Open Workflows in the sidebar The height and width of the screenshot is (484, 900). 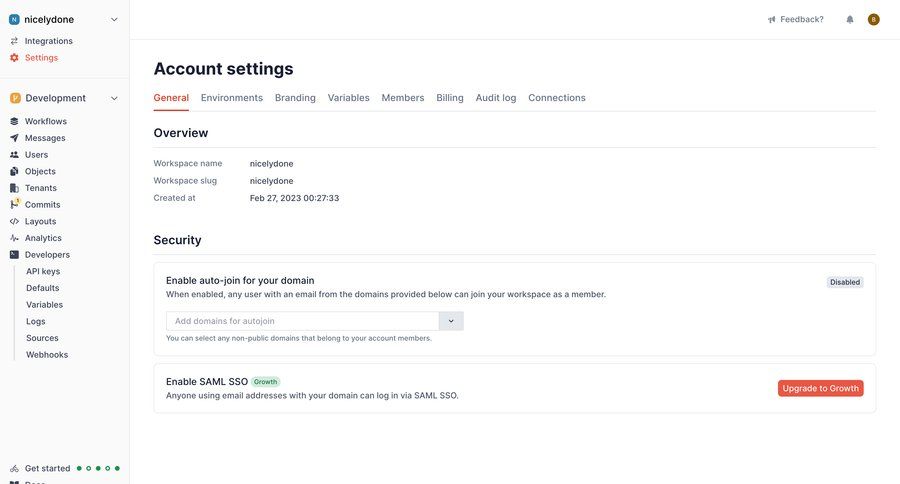pos(46,122)
